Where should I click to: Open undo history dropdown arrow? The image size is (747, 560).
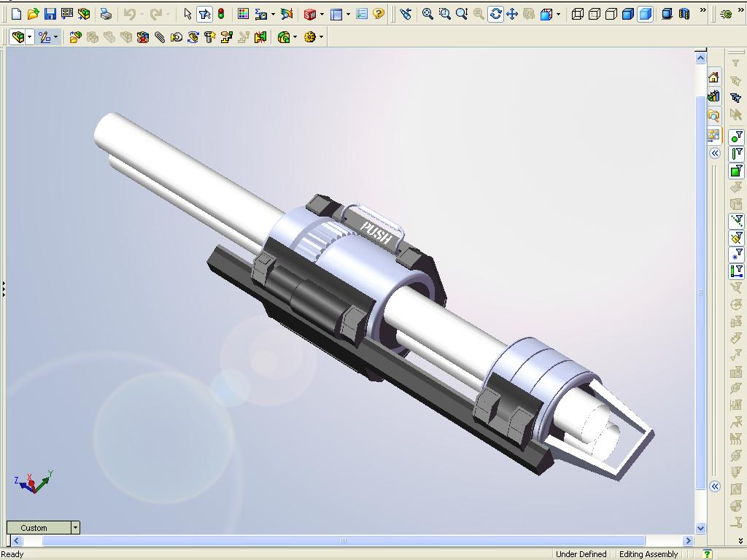(142, 15)
